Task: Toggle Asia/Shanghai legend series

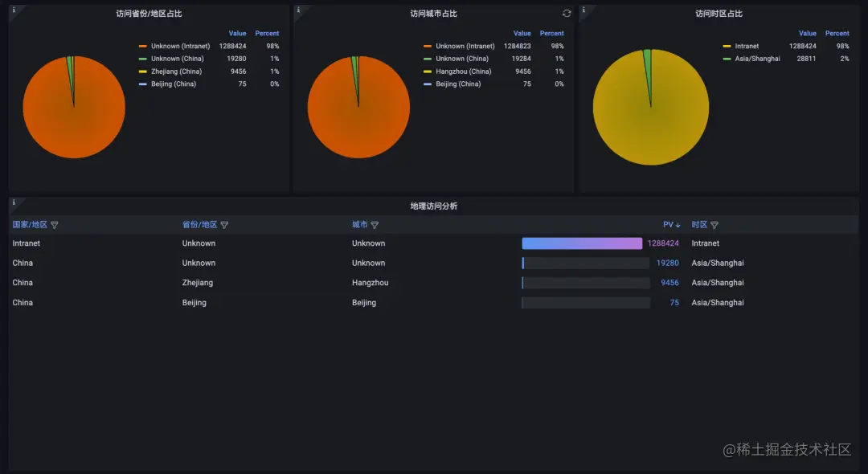Action: (757, 59)
